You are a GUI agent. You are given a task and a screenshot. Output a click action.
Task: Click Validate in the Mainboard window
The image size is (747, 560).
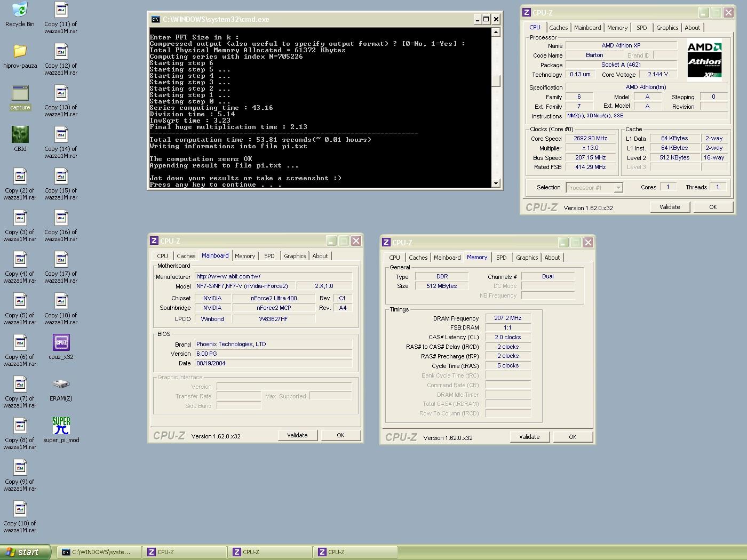[297, 435]
